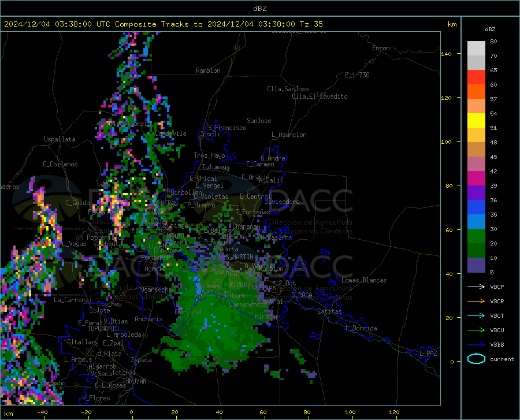This screenshot has height=420, width=520.
Task: Click the Uspallata map label
Action: click(x=60, y=139)
